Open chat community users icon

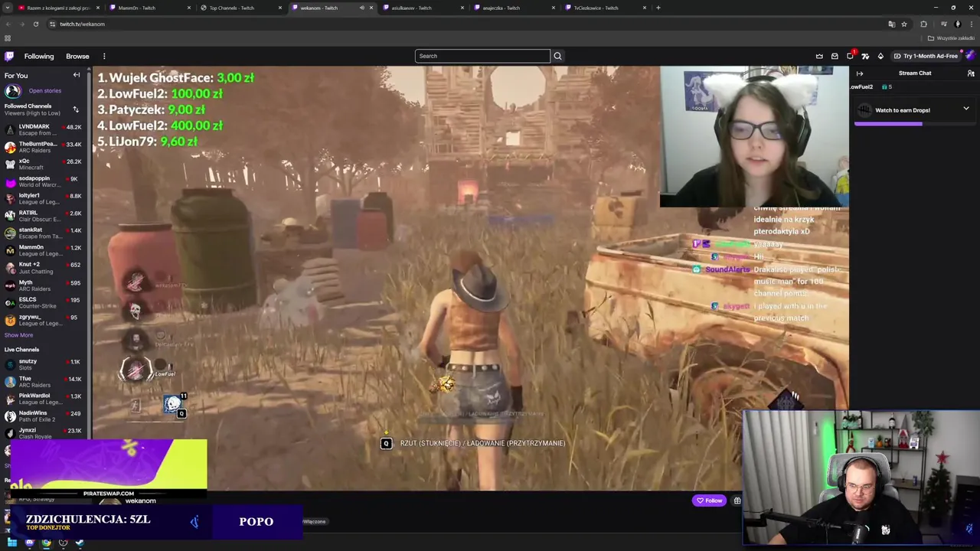tap(971, 73)
